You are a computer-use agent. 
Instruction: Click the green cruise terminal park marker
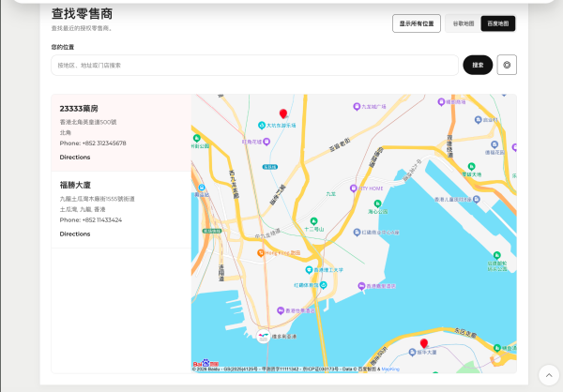click(x=497, y=255)
